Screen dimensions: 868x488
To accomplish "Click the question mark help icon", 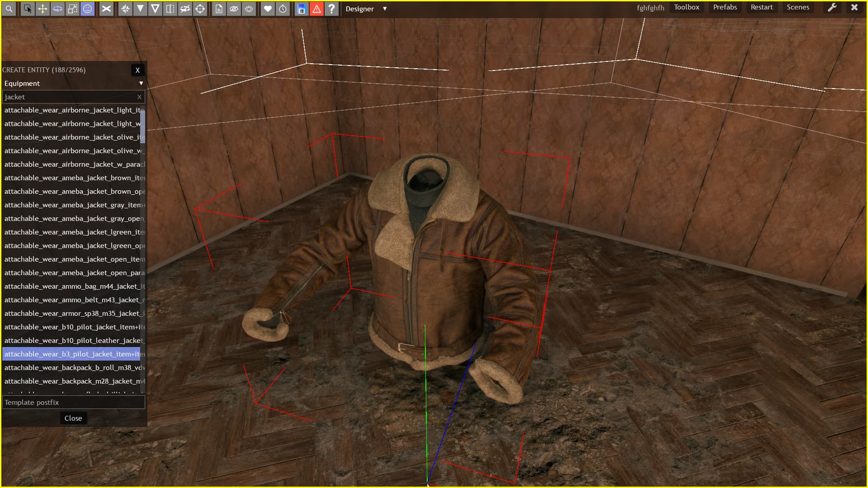I will click(x=331, y=9).
